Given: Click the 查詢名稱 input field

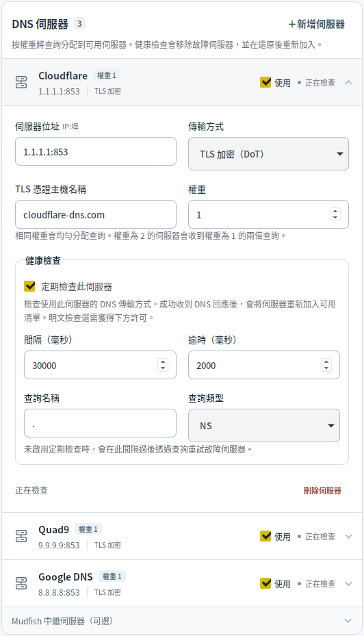Looking at the screenshot, I should [x=100, y=423].
